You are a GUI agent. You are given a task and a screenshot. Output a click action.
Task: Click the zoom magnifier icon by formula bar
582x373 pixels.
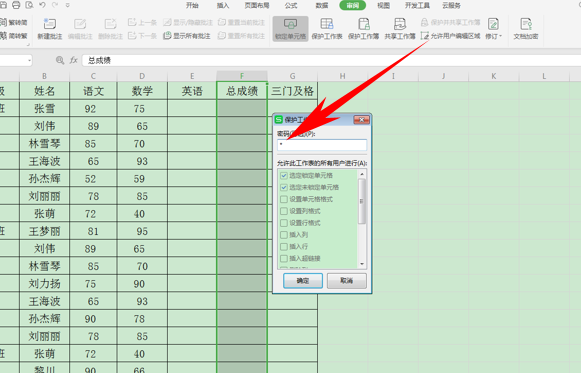click(x=60, y=60)
